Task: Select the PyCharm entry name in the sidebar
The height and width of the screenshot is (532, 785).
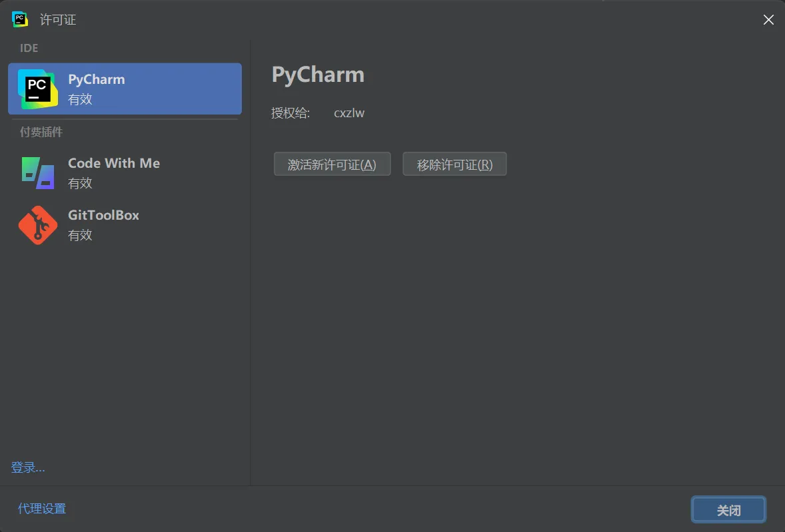Action: click(x=97, y=79)
